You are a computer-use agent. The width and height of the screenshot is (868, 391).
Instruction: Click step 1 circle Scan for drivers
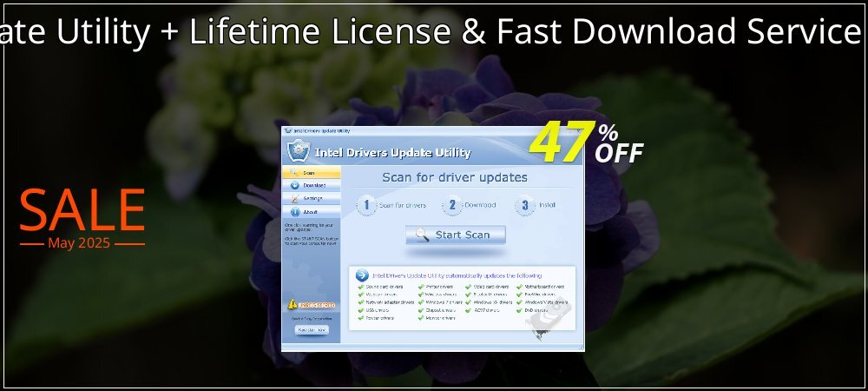pos(366,205)
